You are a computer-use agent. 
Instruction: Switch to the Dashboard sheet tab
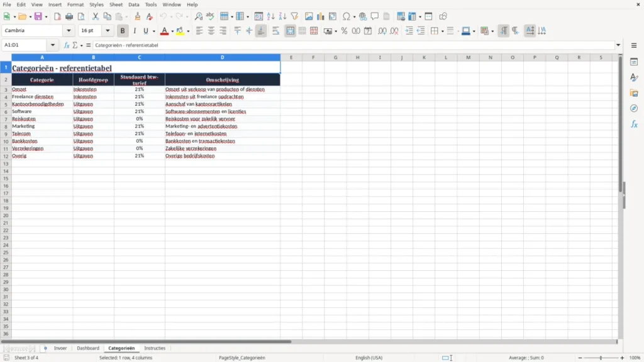pos(88,348)
